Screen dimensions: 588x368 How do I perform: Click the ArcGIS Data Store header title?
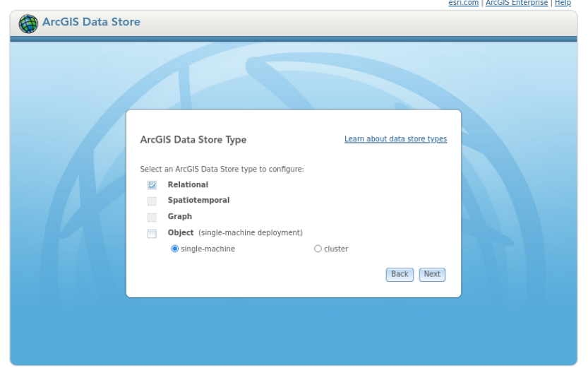pyautogui.click(x=91, y=22)
